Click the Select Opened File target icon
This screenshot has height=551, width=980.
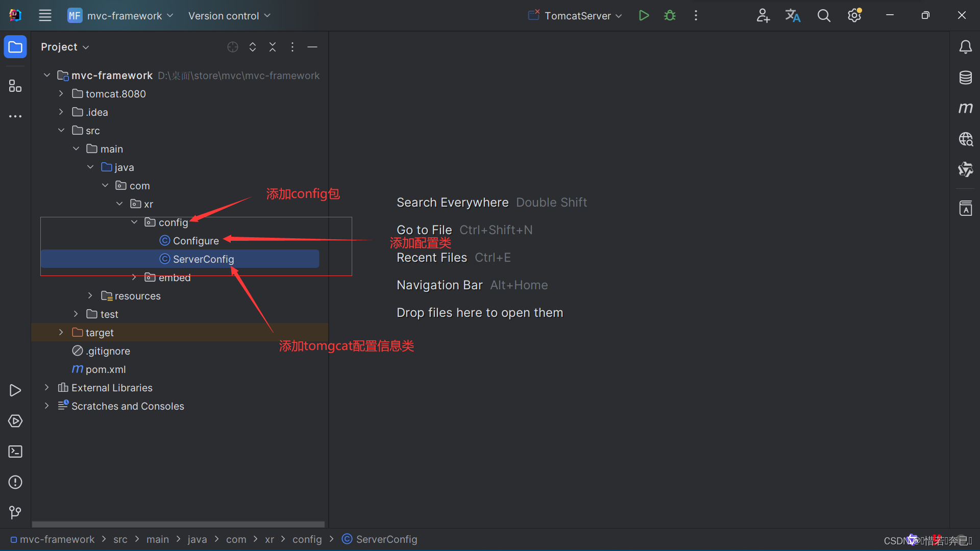233,47
